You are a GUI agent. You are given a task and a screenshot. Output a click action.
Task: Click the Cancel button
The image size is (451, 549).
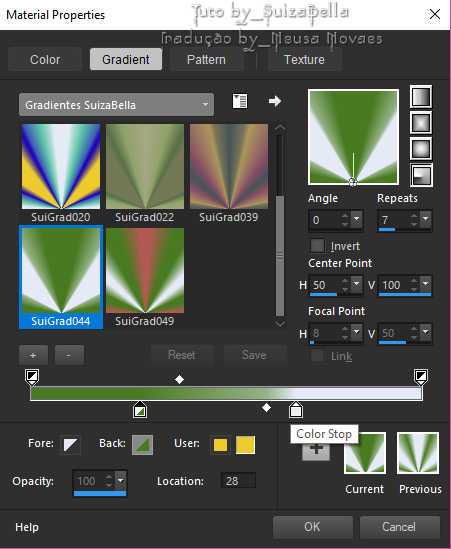coord(399,527)
